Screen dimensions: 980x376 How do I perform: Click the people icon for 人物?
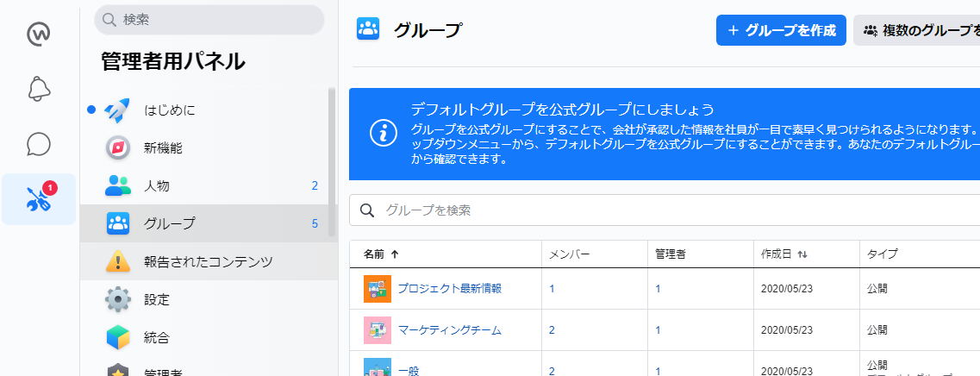coord(117,185)
